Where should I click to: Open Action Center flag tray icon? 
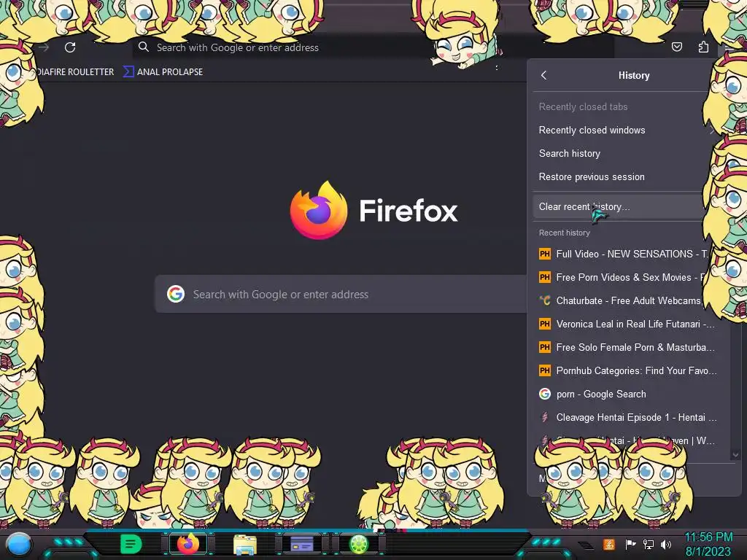tap(630, 544)
